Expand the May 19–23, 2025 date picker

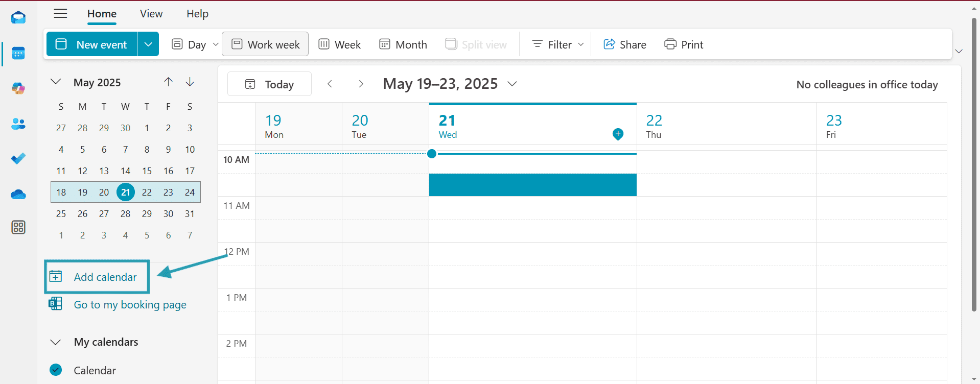pyautogui.click(x=512, y=84)
